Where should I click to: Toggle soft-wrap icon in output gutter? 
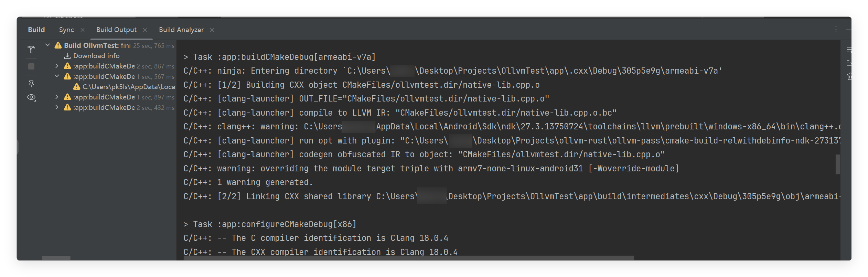pyautogui.click(x=849, y=50)
